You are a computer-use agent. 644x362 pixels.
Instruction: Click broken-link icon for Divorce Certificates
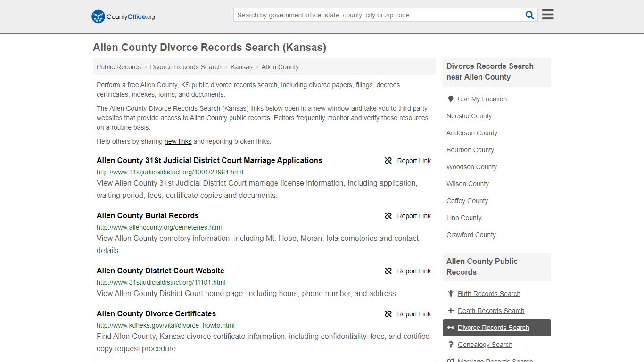(x=388, y=314)
